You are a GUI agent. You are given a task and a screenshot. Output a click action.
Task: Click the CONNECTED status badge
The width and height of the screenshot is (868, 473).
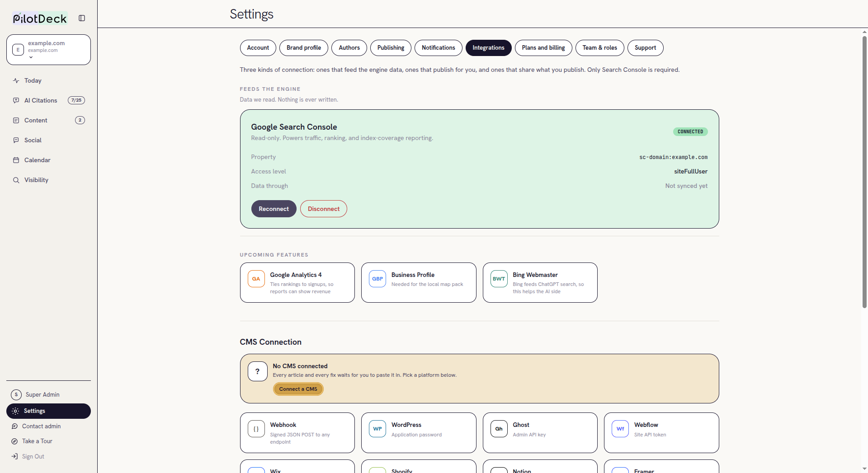[690, 131]
